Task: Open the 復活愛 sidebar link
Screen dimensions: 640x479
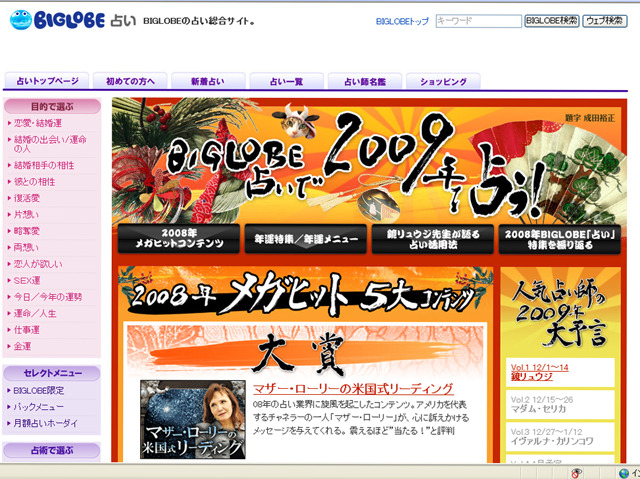Action: [x=27, y=198]
